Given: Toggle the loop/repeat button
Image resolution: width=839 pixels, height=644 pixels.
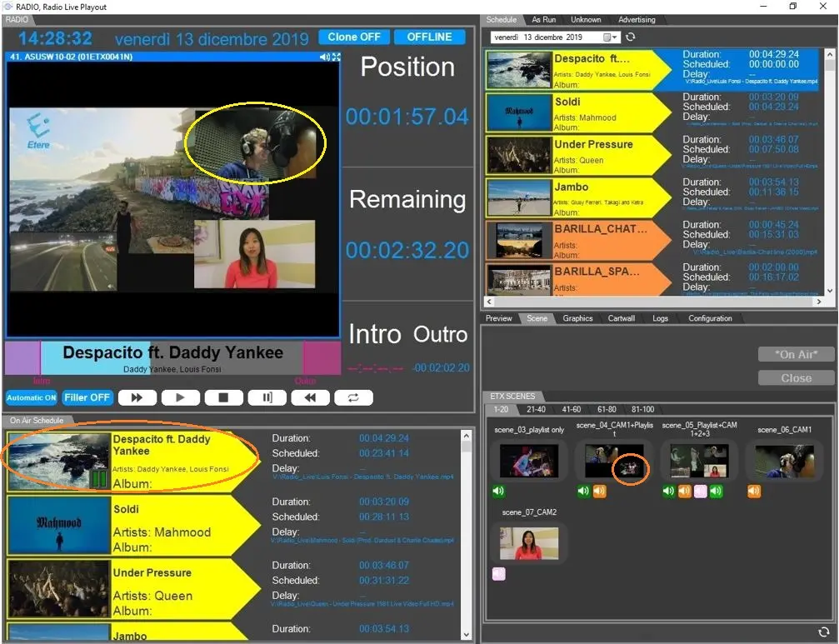Looking at the screenshot, I should [x=353, y=398].
